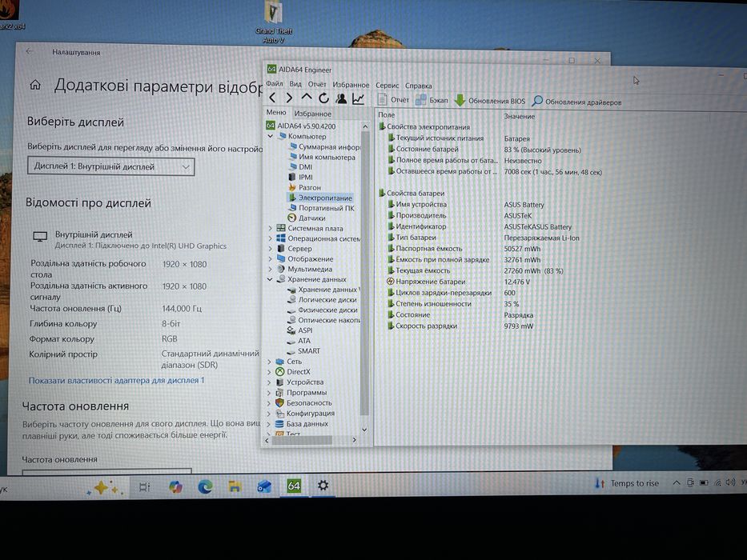Open the Дисплей 1 display dropdown in Settings

tap(110, 166)
